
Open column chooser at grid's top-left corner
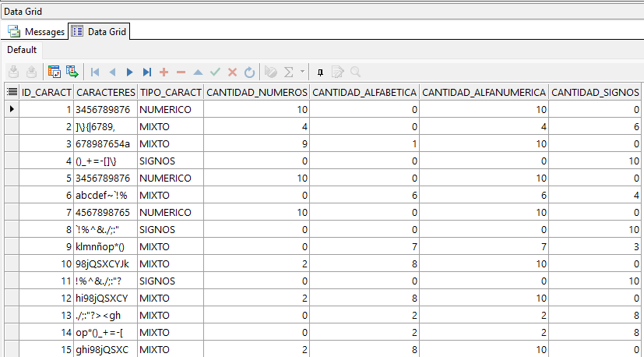[12, 92]
